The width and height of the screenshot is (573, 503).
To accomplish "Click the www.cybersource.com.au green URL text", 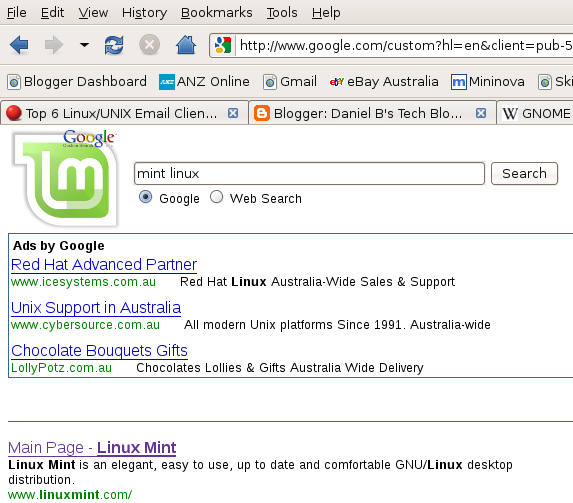I will point(85,325).
